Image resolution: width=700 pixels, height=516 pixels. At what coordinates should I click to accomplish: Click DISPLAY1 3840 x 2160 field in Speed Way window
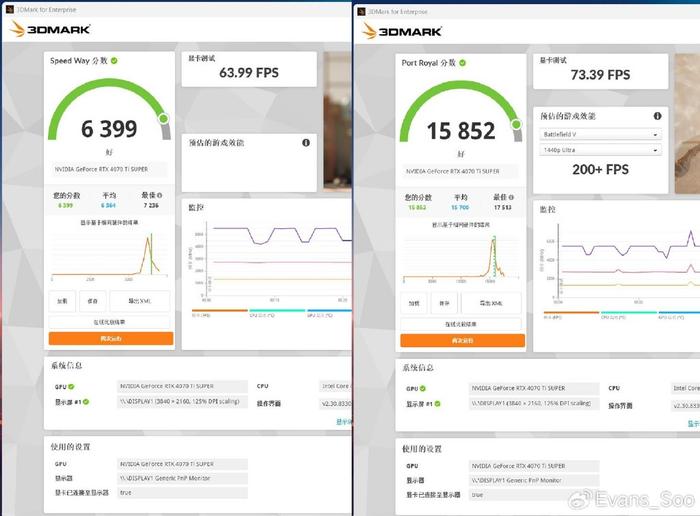click(x=182, y=402)
